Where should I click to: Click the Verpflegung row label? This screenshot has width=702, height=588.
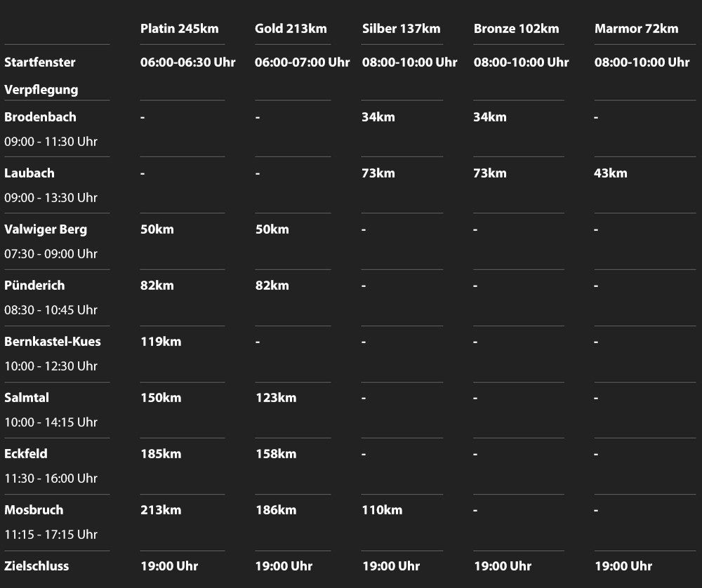coord(41,90)
